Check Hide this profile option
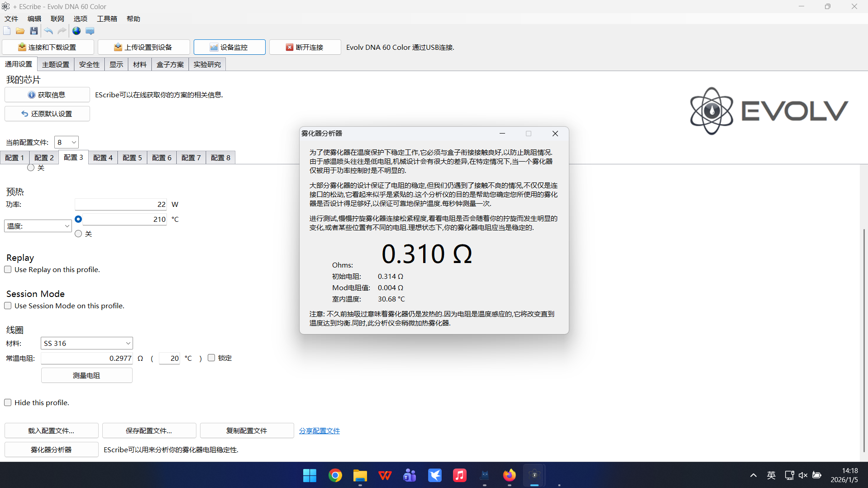Viewport: 868px width, 488px height. pyautogui.click(x=8, y=402)
